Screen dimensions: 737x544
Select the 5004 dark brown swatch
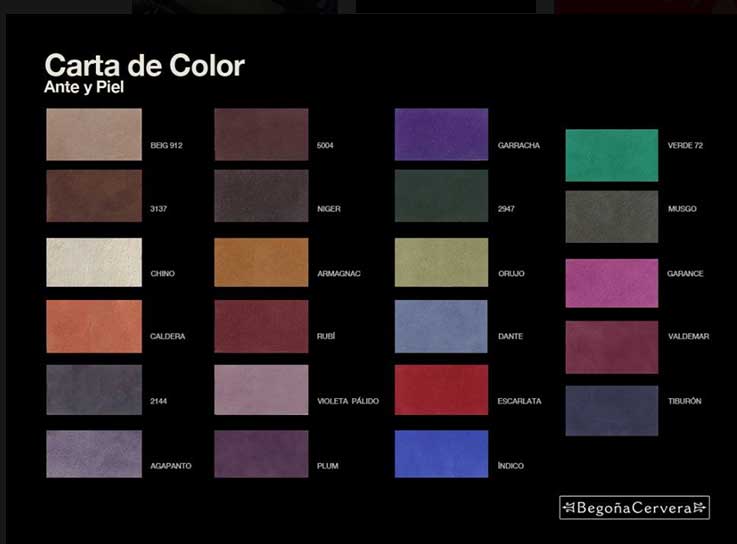(x=261, y=134)
